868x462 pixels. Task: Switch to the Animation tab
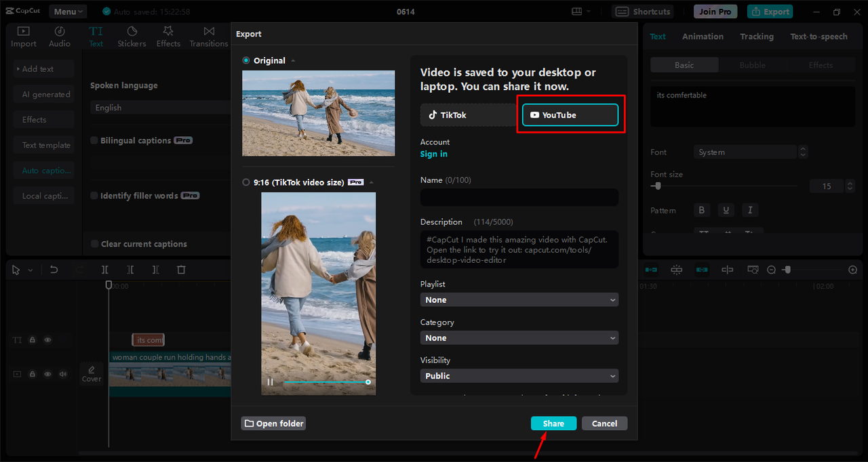[703, 37]
